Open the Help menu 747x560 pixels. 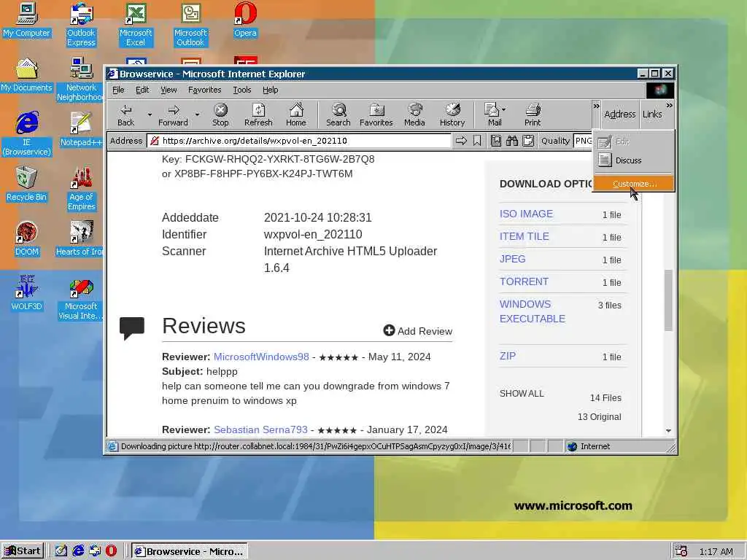270,90
